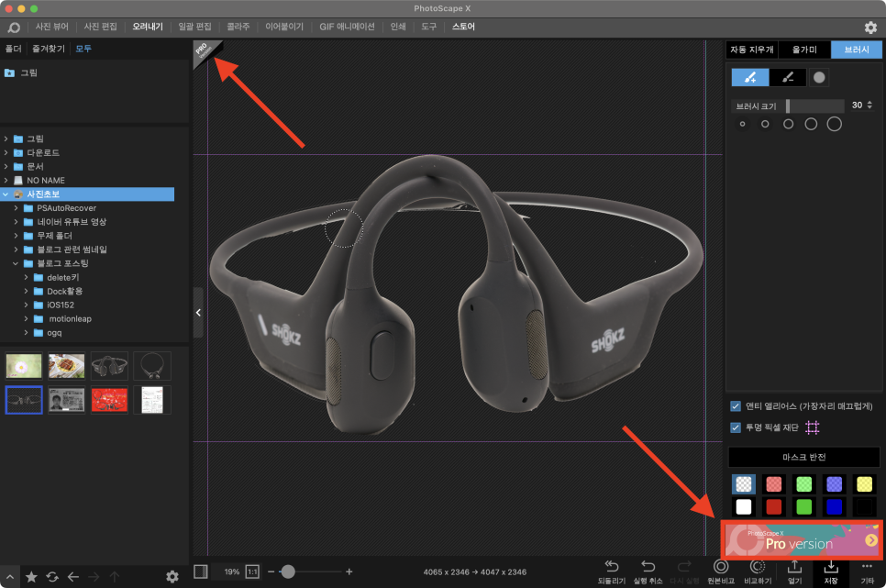Image resolution: width=886 pixels, height=588 pixels.
Task: Open the flower photo thumbnail
Action: pyautogui.click(x=24, y=366)
